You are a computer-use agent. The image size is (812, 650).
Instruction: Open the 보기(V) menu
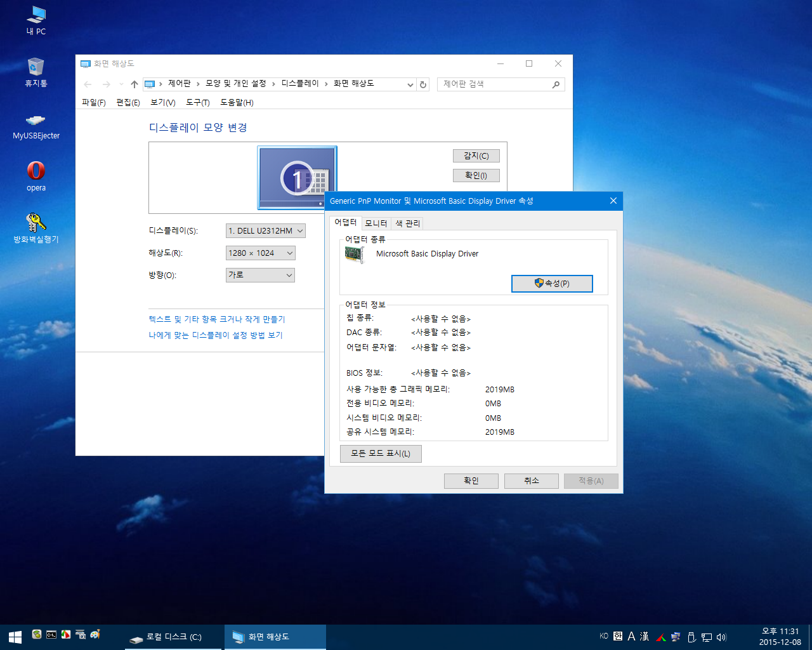pos(162,102)
